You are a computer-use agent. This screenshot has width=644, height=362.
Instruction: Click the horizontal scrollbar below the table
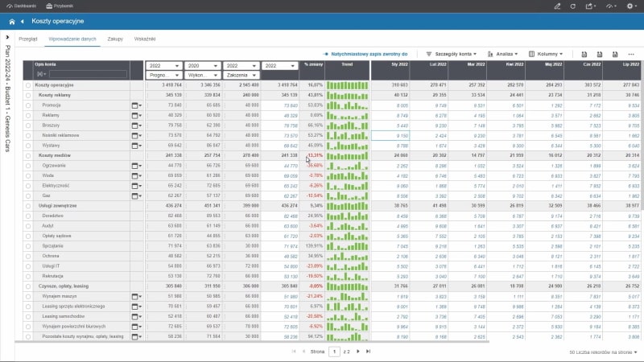252,341
